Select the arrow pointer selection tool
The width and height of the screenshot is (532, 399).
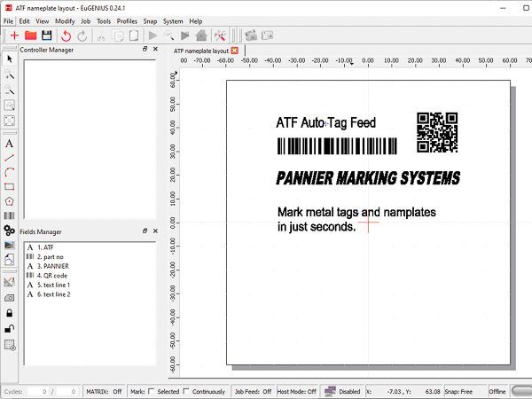tap(10, 59)
